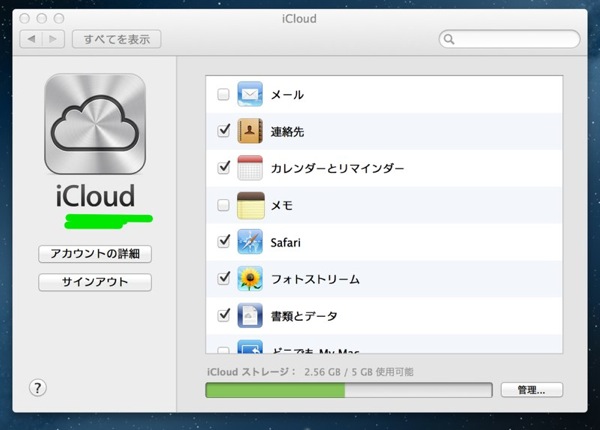This screenshot has width=600, height=430.
Task: Click the large iCloud logo
Action: coord(95,124)
